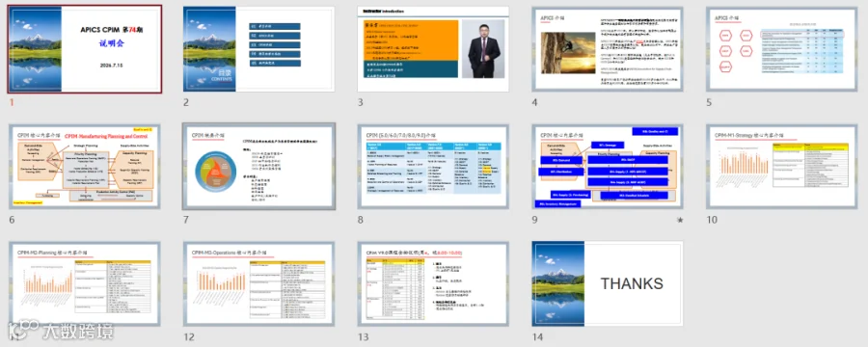Click the slide number 14 label
Screen dimensions: 868x347
(x=537, y=337)
